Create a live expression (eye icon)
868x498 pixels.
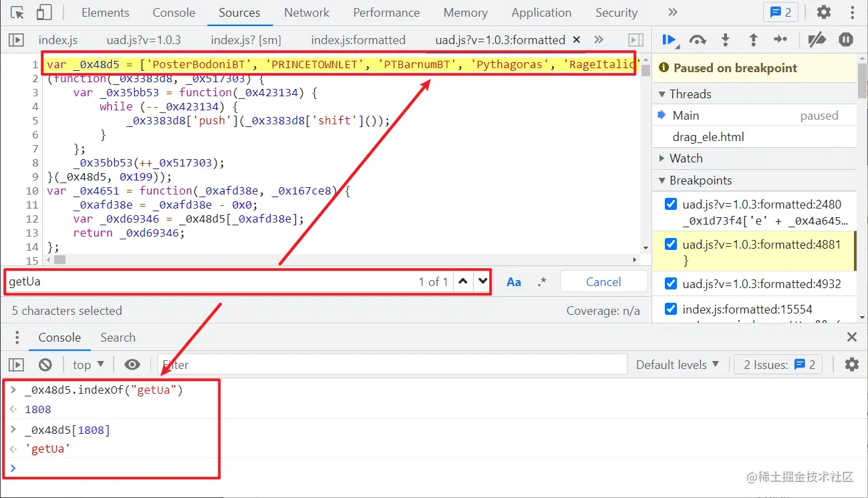pyautogui.click(x=132, y=364)
